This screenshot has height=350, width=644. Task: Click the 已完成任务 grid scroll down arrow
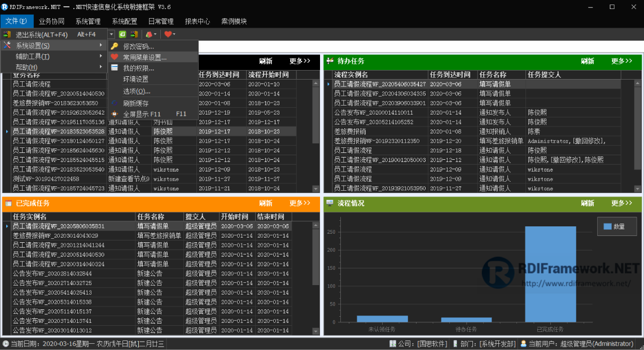(x=316, y=331)
